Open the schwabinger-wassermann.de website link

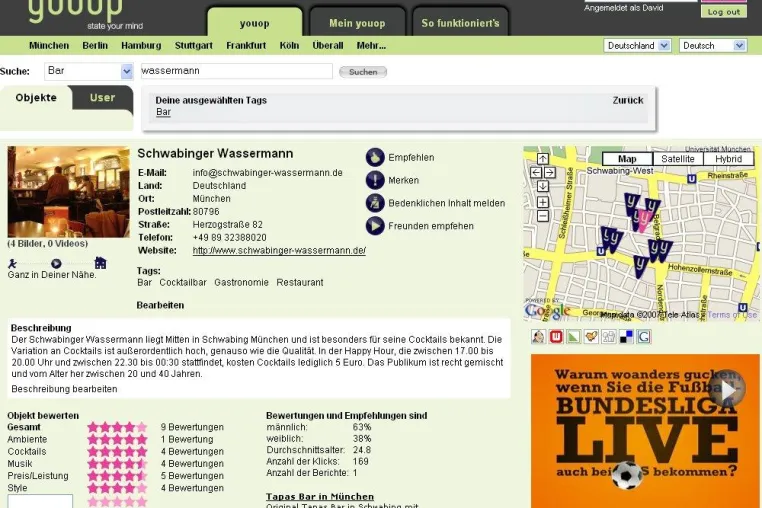[x=279, y=251]
